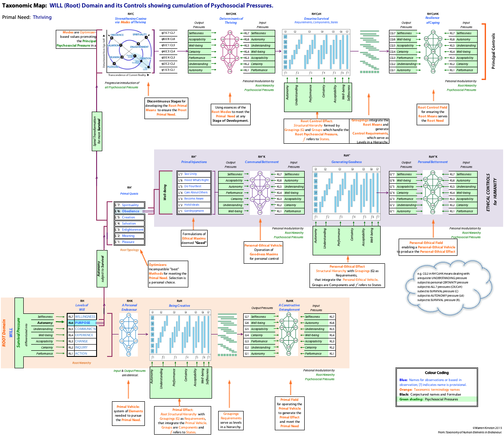Click the RL2 INQUIRY level
Viewport: 504px width, 436px height.
(x=82, y=348)
